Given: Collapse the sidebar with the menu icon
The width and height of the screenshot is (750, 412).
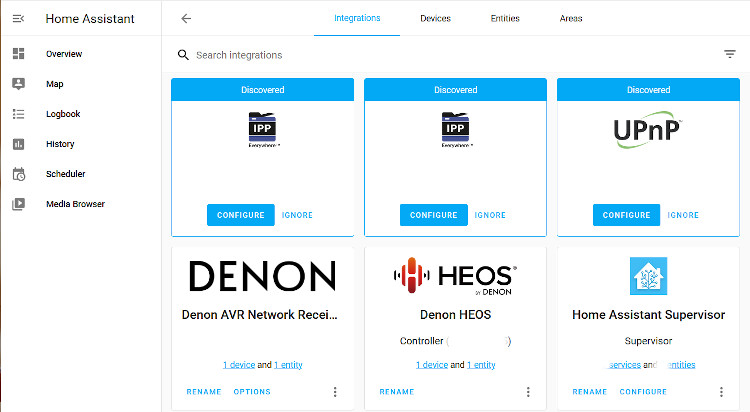Looking at the screenshot, I should click(x=18, y=19).
